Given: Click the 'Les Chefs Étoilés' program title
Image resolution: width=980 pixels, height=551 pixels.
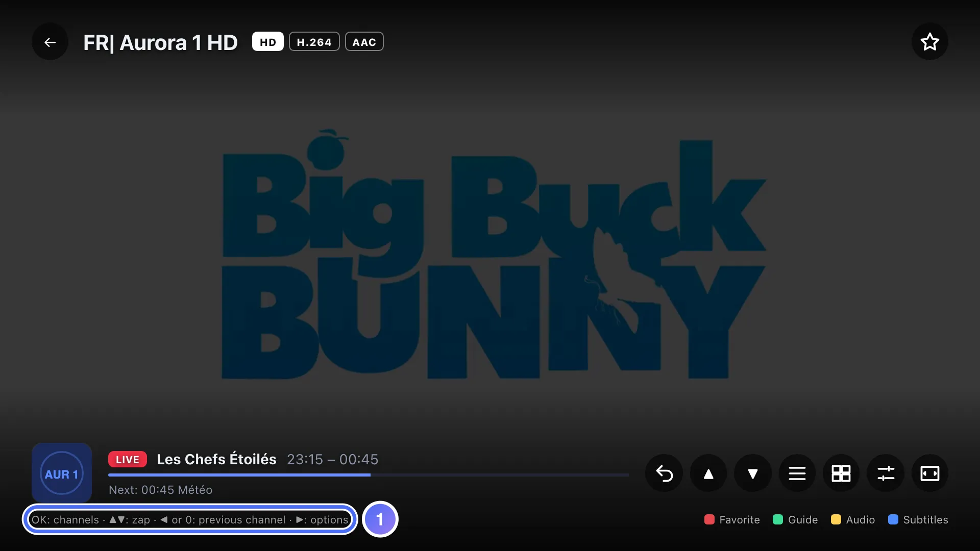Looking at the screenshot, I should (x=216, y=459).
